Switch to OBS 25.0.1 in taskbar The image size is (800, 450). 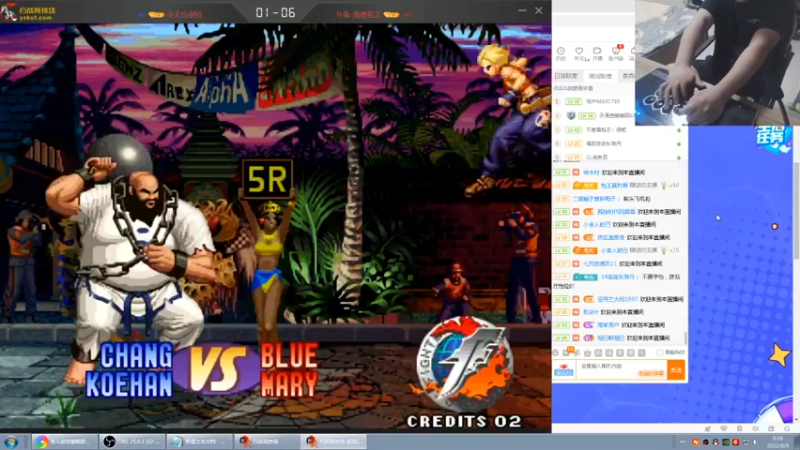[133, 442]
